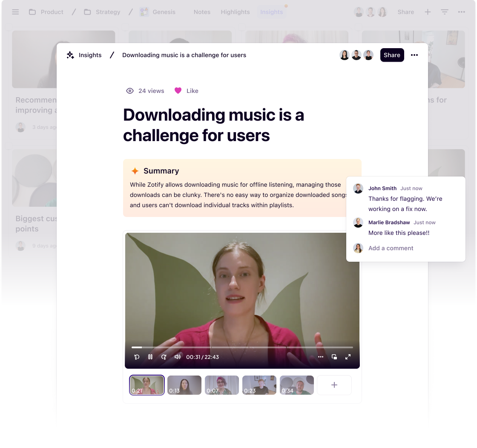Select the 0:13 clip thumbnail

click(x=184, y=385)
